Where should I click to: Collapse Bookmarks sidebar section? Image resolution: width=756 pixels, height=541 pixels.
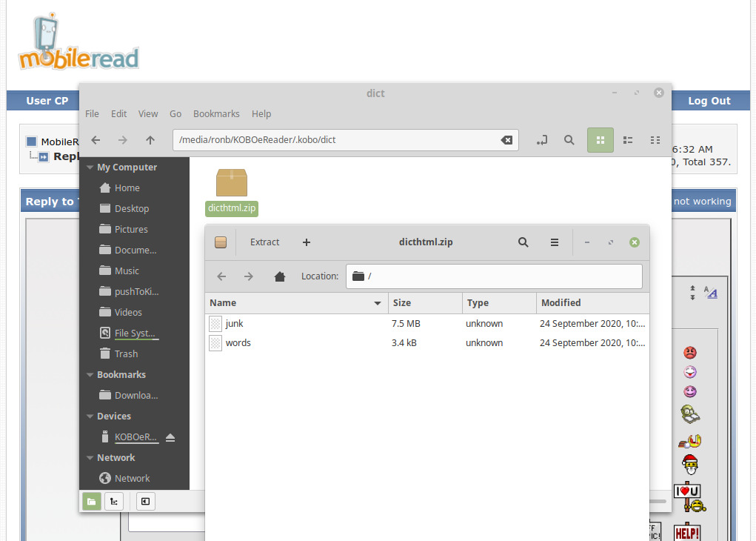pos(90,375)
